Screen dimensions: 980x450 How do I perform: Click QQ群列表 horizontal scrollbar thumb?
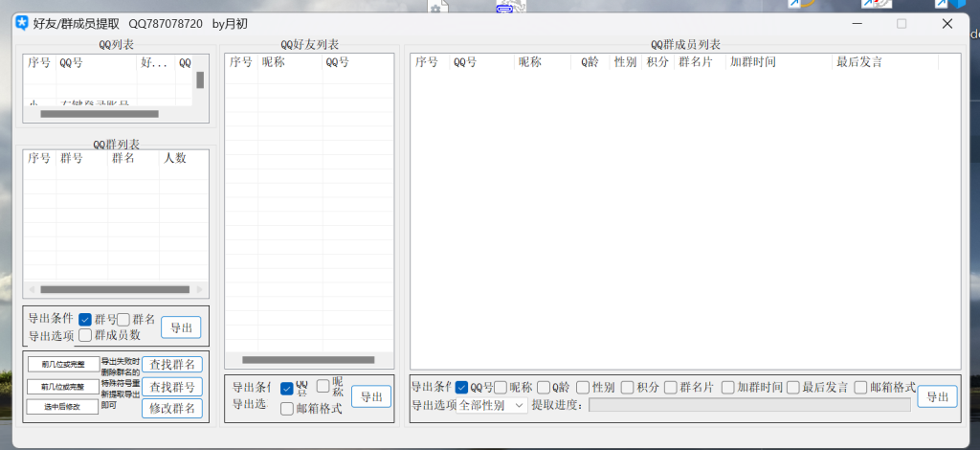(x=115, y=289)
